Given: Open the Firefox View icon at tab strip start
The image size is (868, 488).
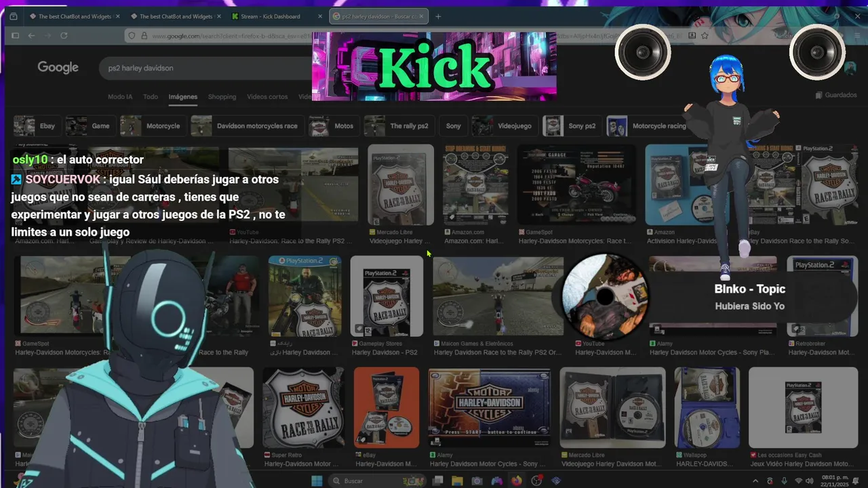Looking at the screenshot, I should pyautogui.click(x=13, y=16).
